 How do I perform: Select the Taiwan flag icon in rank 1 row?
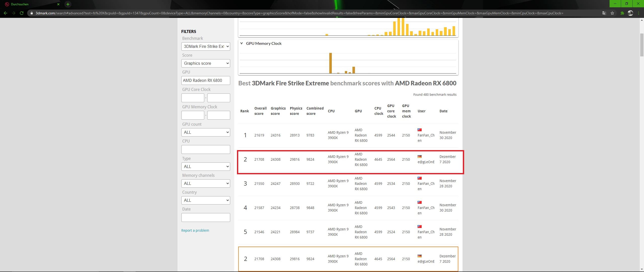tap(420, 130)
